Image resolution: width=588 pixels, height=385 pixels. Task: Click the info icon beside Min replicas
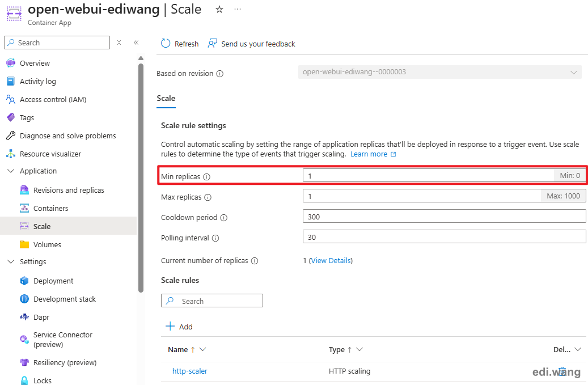click(206, 177)
